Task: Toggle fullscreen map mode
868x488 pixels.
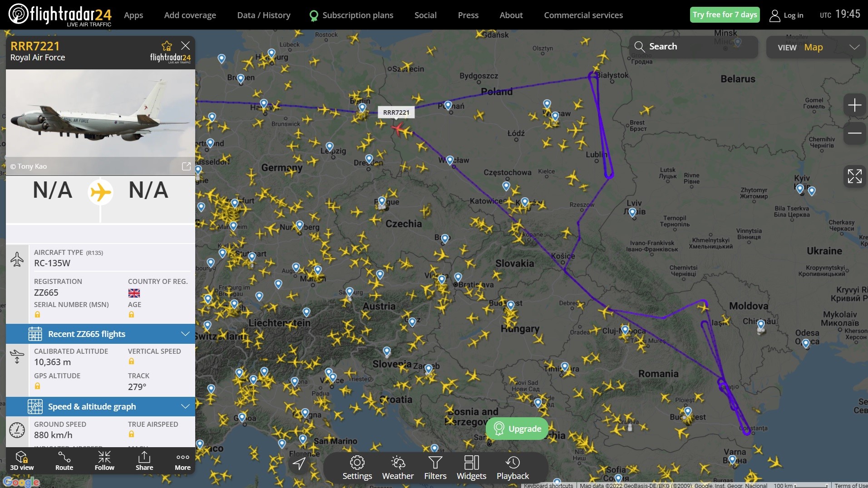Action: click(854, 176)
